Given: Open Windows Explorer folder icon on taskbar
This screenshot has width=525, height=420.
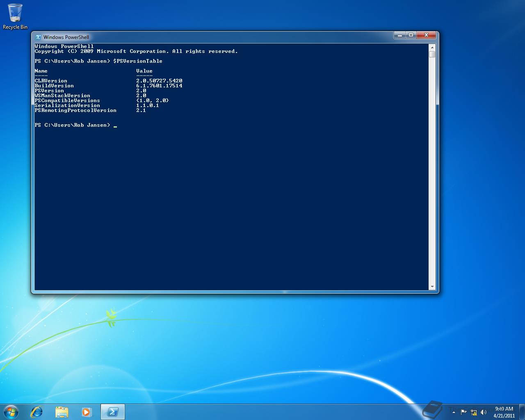Looking at the screenshot, I should point(62,412).
